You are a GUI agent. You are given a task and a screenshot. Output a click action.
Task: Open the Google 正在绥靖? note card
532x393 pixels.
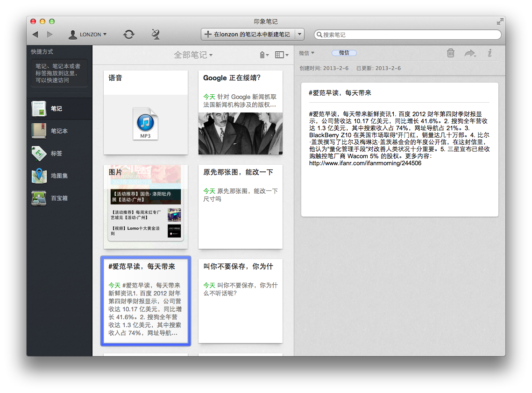(x=241, y=112)
